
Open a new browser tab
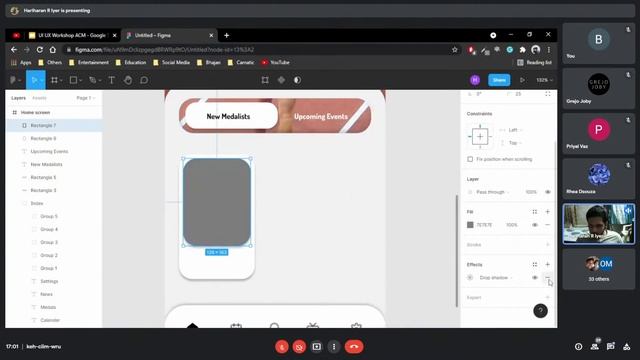pyautogui.click(x=227, y=36)
